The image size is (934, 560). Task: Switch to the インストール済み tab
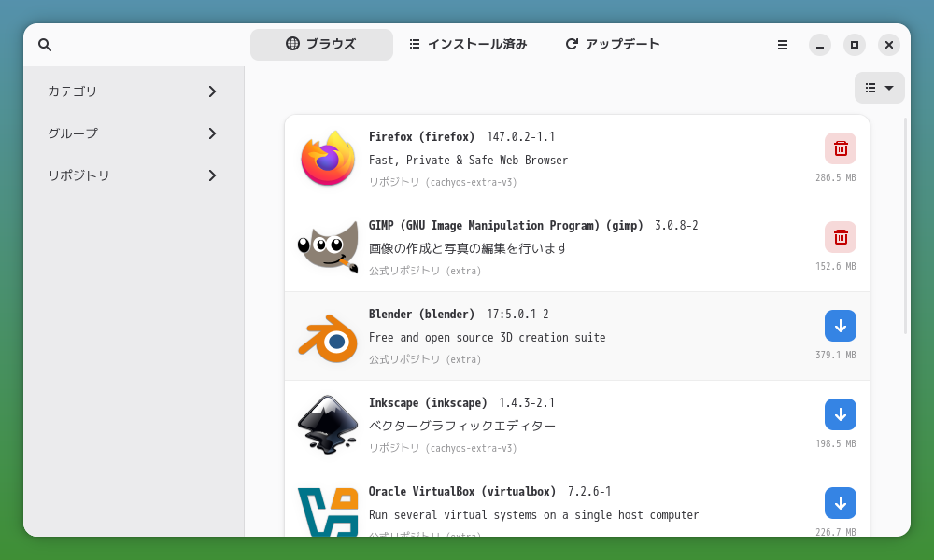[x=468, y=45]
